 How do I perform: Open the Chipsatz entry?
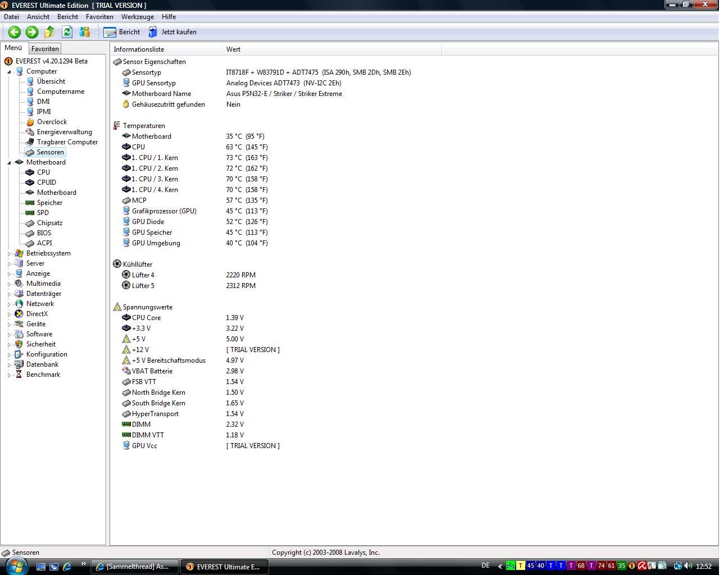coord(49,223)
